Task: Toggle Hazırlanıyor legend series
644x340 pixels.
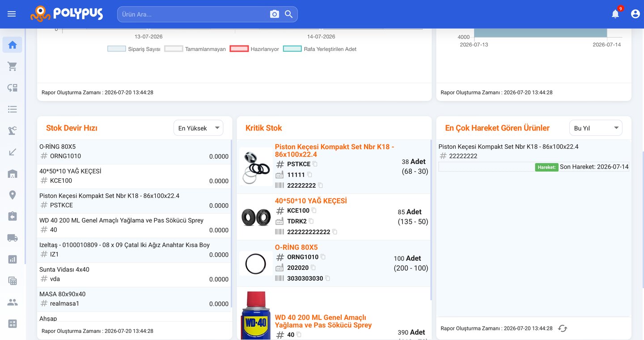Action: [x=254, y=49]
